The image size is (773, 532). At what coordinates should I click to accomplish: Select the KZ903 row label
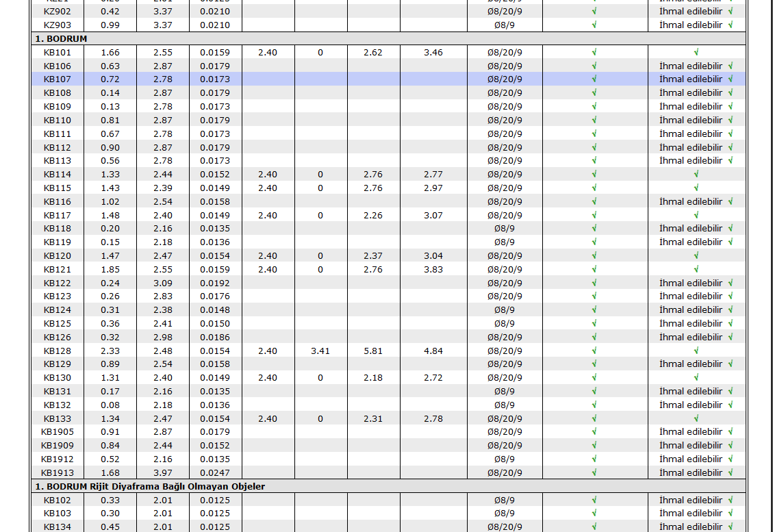pos(57,25)
